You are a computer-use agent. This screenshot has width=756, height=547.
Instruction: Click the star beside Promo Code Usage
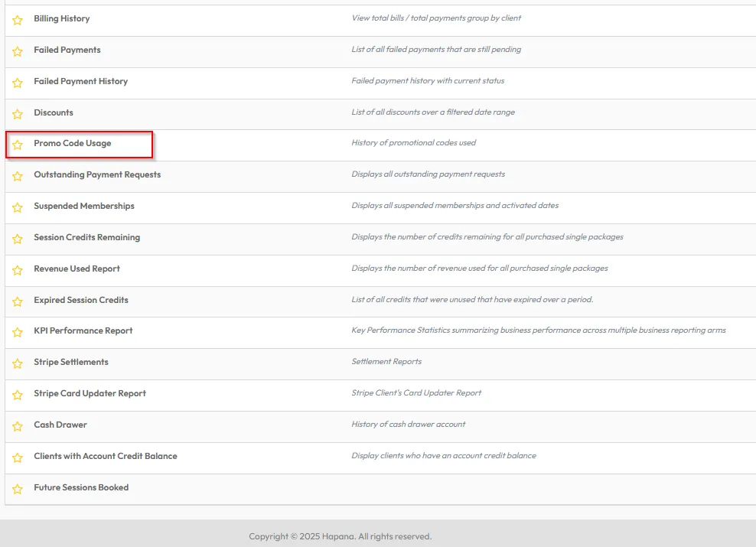[x=18, y=145]
